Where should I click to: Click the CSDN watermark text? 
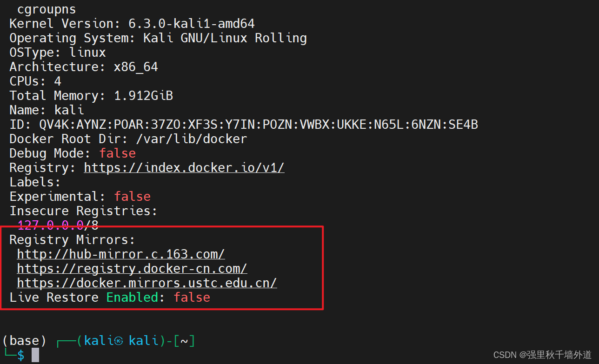point(542,355)
